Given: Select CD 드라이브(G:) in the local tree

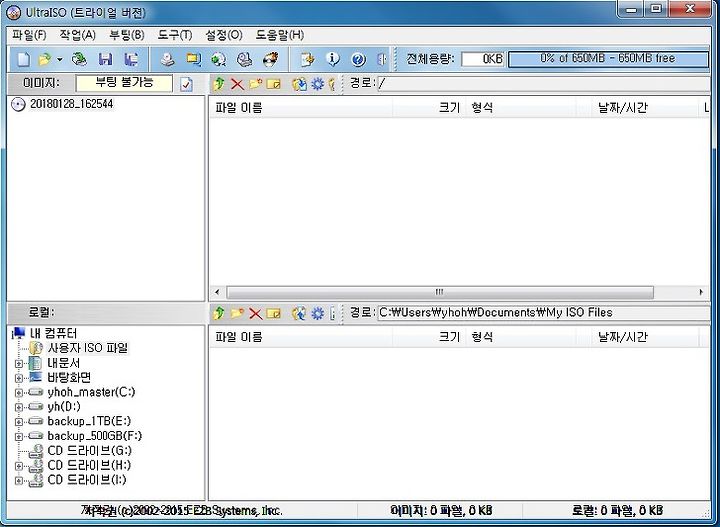Looking at the screenshot, I should point(90,451).
